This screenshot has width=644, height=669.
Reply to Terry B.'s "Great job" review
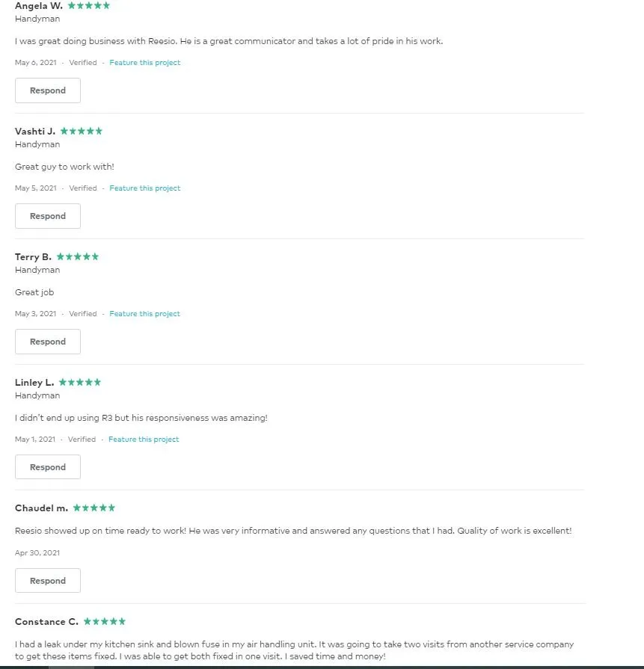[48, 342]
